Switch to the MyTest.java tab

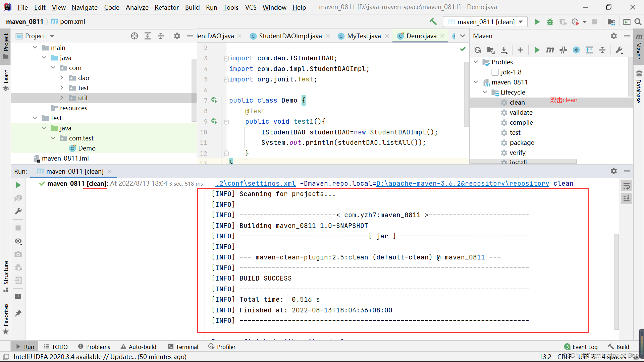click(364, 36)
